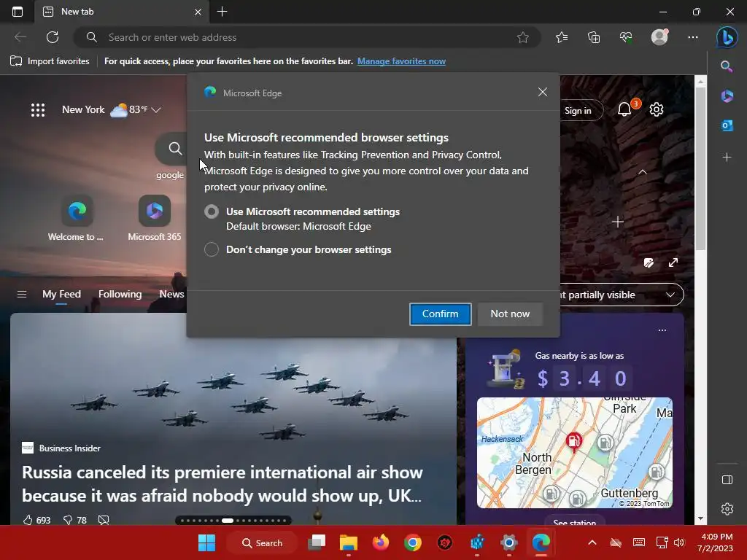Click the gas stations map thumbnail
Screen dimensions: 747x560
point(575,453)
